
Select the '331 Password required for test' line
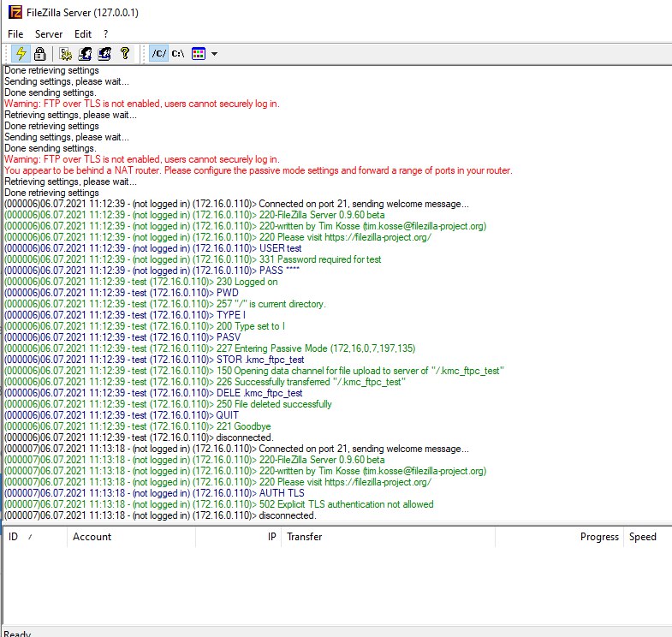(193, 259)
